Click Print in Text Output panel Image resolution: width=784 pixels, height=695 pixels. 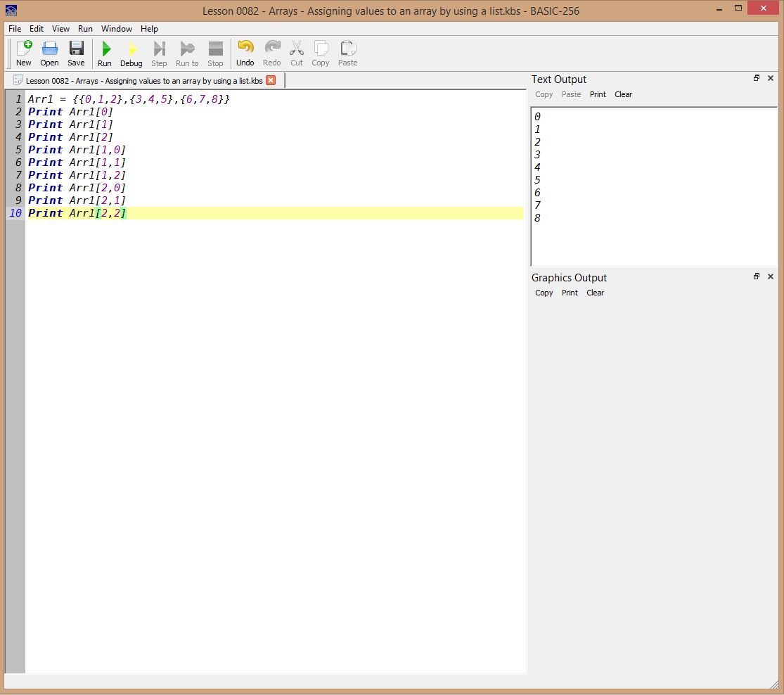coord(598,94)
